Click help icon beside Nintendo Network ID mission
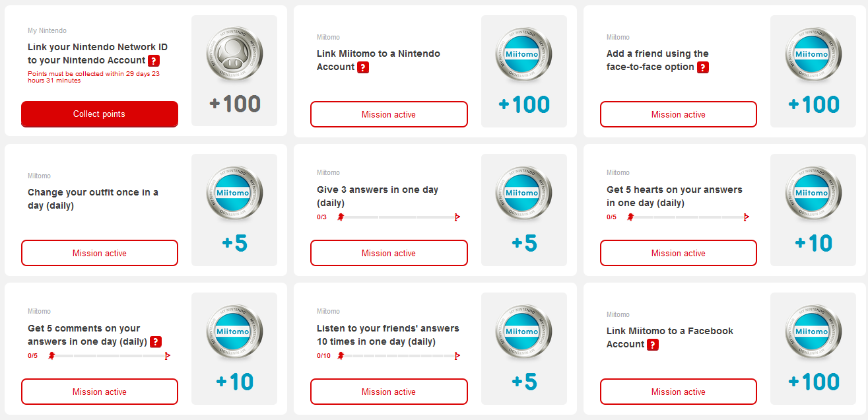Screen dimensions: 868x420 (154, 61)
